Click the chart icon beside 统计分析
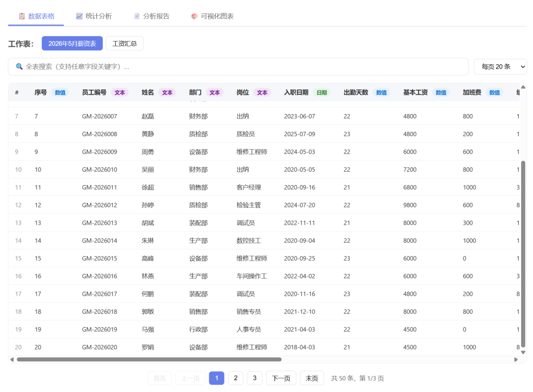 (x=79, y=16)
